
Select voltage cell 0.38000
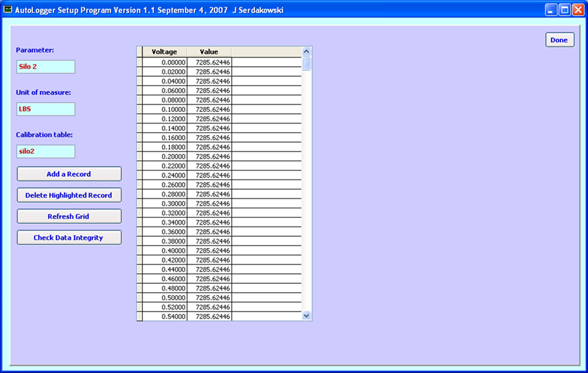click(x=165, y=241)
